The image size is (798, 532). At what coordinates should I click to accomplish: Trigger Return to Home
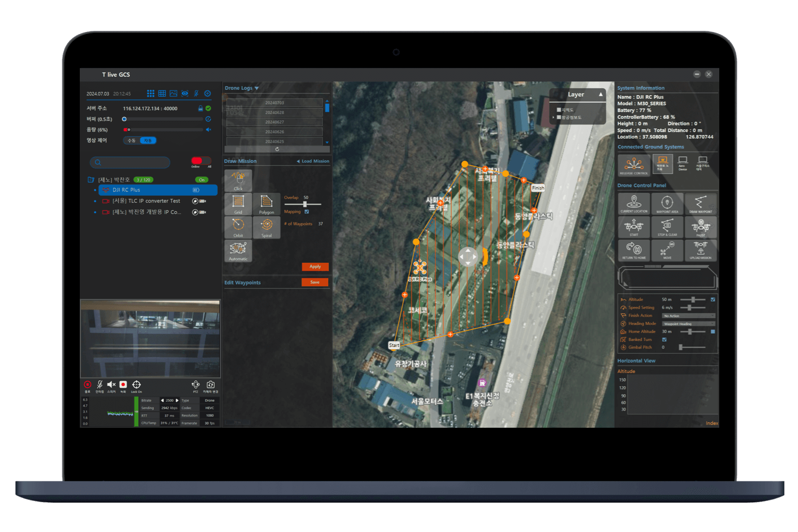pyautogui.click(x=634, y=251)
